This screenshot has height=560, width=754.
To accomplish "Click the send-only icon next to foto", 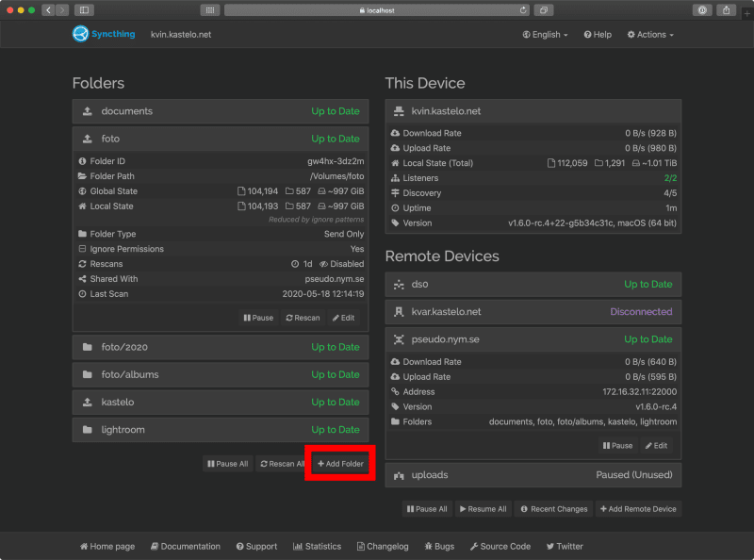I will (x=87, y=139).
